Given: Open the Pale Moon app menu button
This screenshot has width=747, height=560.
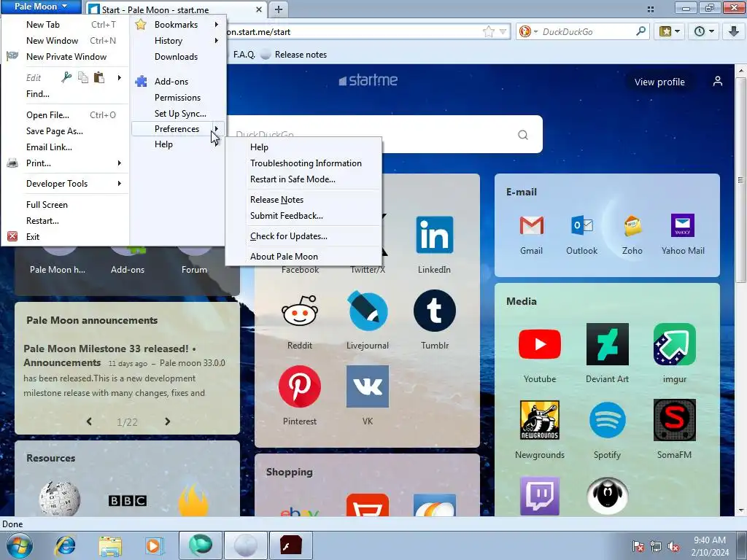Looking at the screenshot, I should click(41, 7).
